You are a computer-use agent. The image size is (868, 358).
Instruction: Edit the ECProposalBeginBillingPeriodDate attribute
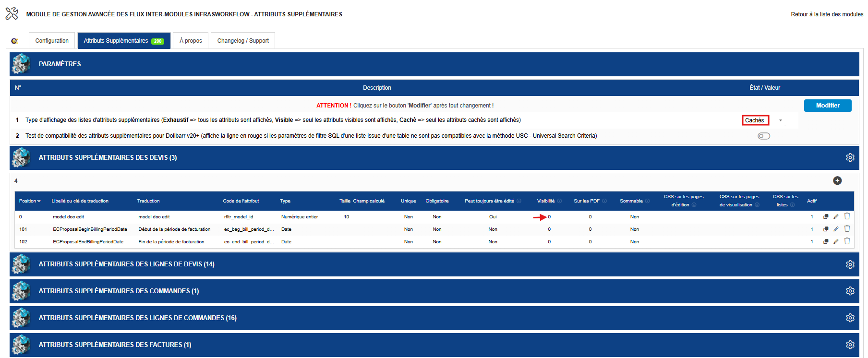coord(836,229)
